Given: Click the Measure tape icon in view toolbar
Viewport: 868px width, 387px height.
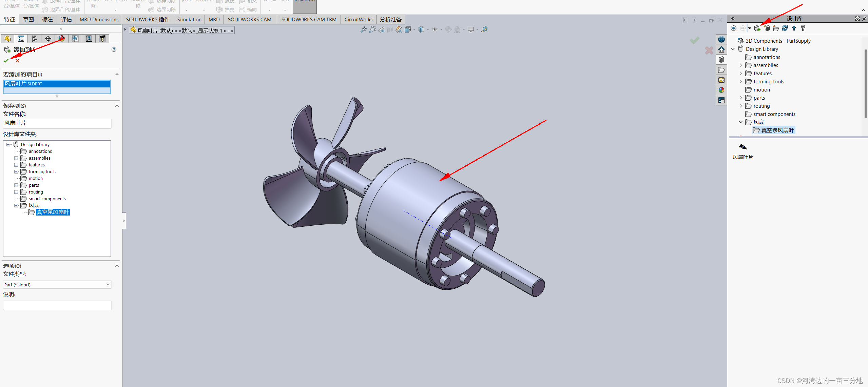Looking at the screenshot, I should [x=484, y=30].
